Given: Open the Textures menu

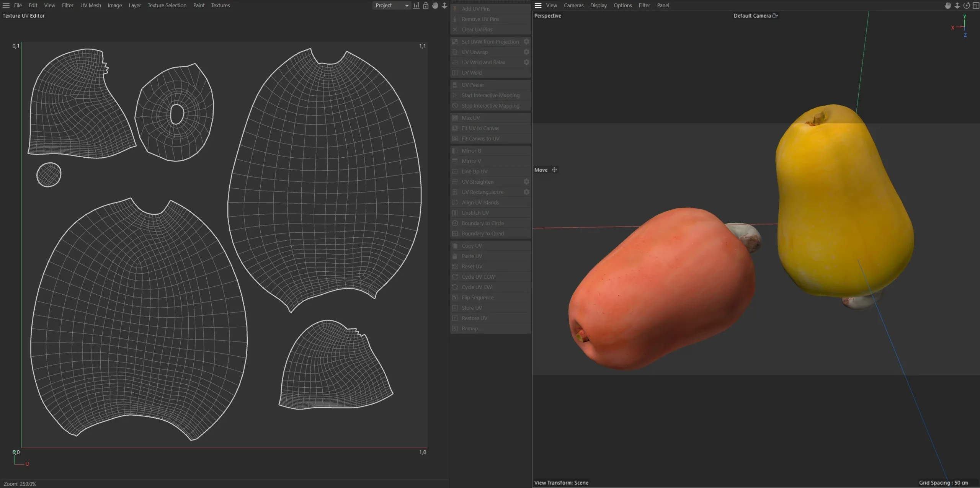Looking at the screenshot, I should point(220,5).
